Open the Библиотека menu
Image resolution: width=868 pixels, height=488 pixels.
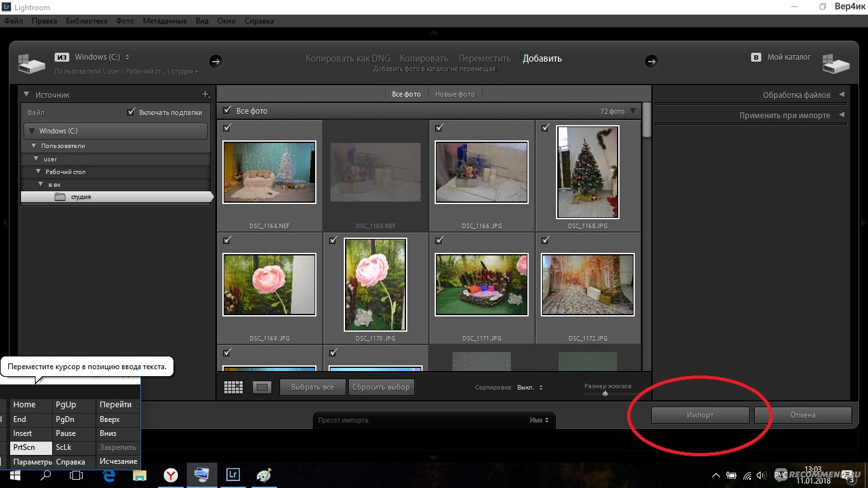click(86, 21)
